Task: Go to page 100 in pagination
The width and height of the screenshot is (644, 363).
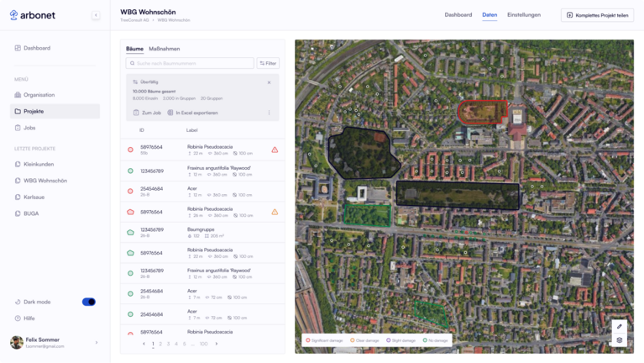Action: (203, 344)
